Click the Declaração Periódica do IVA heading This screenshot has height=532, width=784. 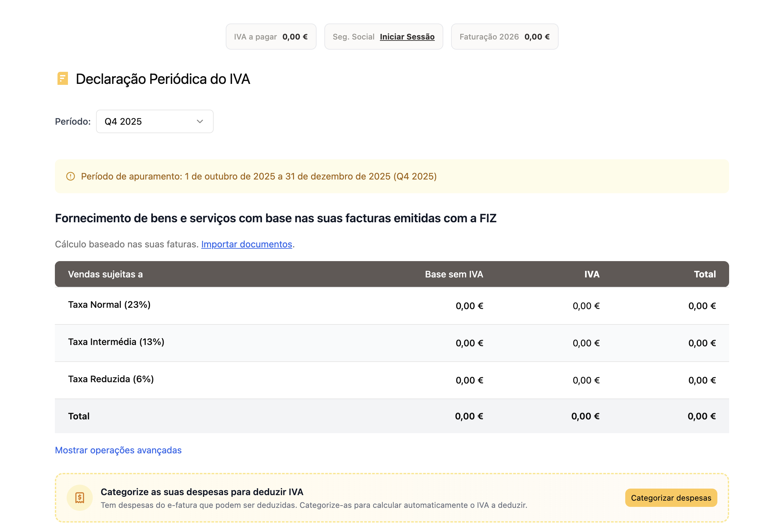pyautogui.click(x=163, y=79)
